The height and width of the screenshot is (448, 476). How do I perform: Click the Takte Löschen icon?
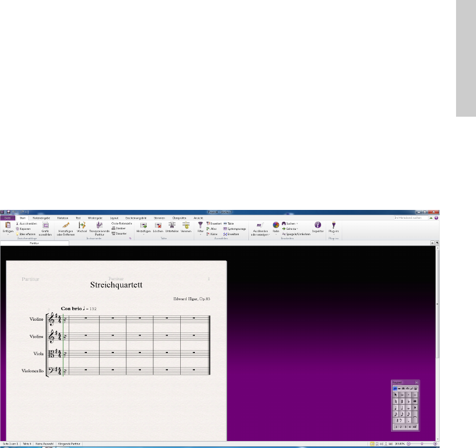[x=158, y=225]
